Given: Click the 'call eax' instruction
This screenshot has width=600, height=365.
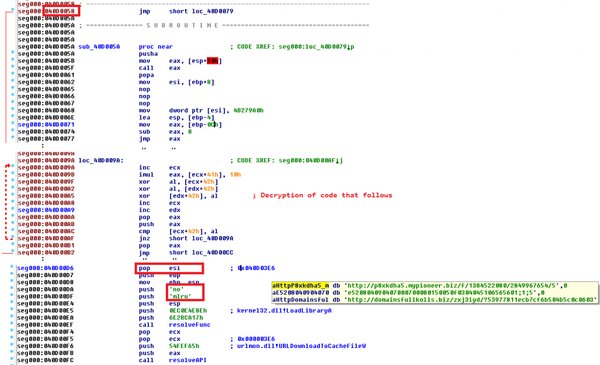Looking at the screenshot, I should 160,68.
